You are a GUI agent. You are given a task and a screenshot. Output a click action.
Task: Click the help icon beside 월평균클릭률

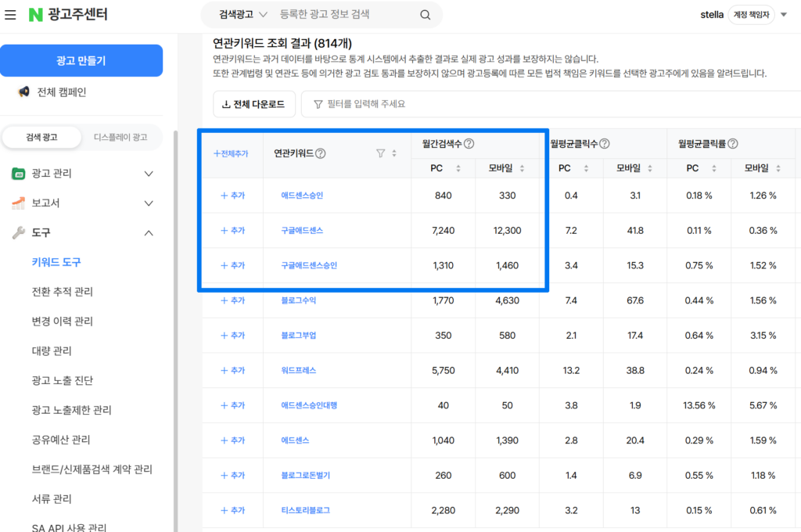pyautogui.click(x=732, y=144)
